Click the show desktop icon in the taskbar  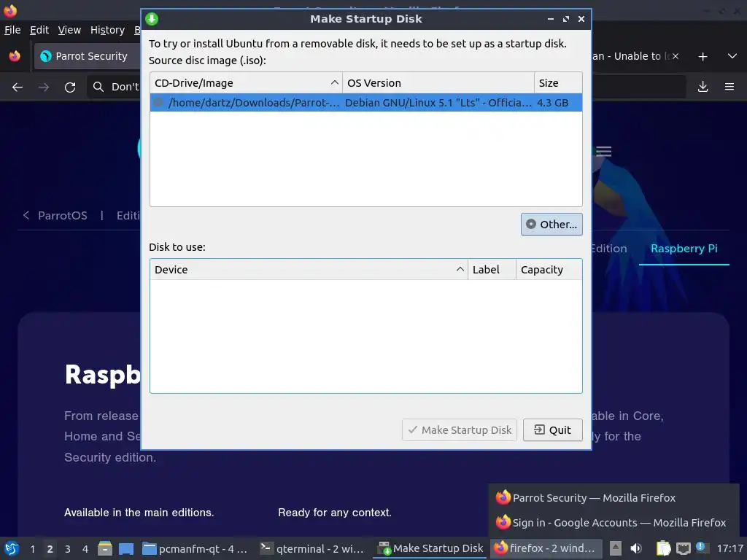click(126, 549)
